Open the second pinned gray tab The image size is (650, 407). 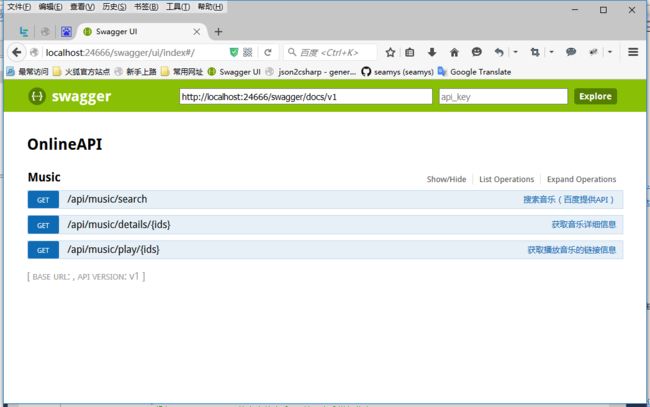[45, 32]
